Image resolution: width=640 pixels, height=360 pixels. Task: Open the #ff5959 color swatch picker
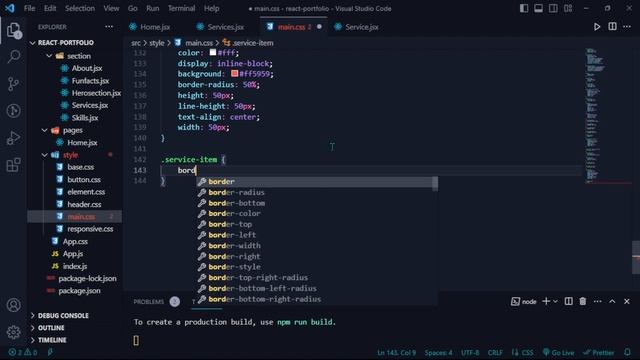tap(234, 73)
